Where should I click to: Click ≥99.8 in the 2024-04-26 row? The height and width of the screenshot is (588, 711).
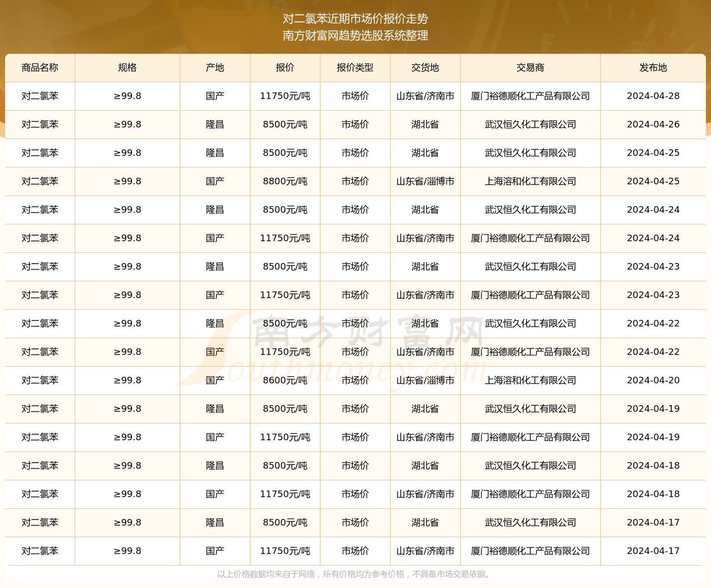pyautogui.click(x=127, y=124)
